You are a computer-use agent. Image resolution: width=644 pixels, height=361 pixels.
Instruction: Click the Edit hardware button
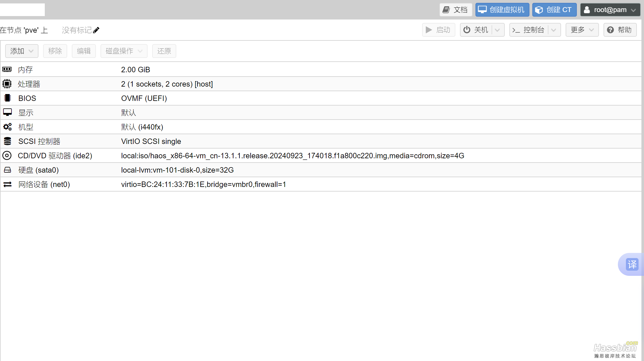(x=84, y=51)
